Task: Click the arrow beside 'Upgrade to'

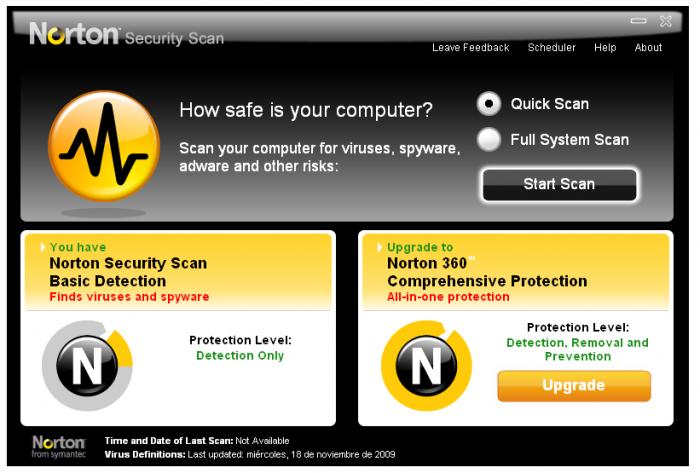Action: pos(380,246)
